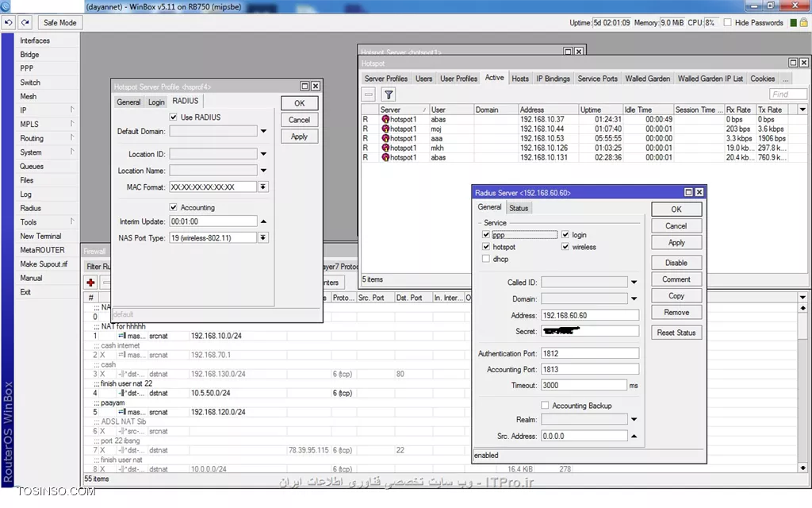The height and width of the screenshot is (508, 812).
Task: Switch to the General tab in Hotspot Server Profile
Action: tap(128, 102)
